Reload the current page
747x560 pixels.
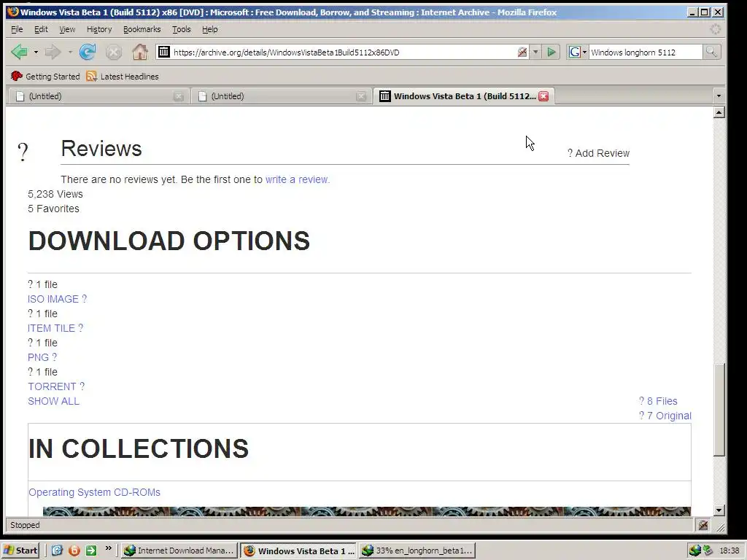coord(88,52)
